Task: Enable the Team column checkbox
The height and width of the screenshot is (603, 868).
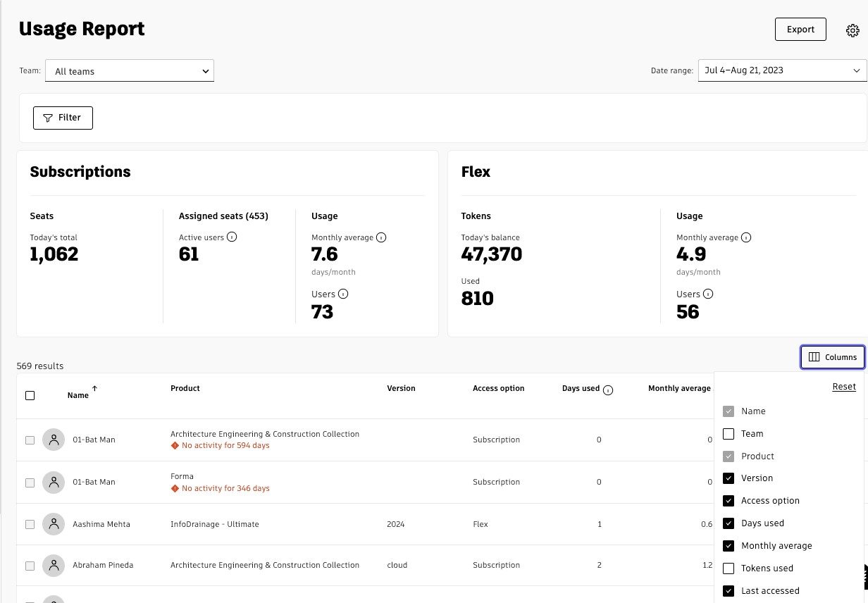Action: (728, 433)
